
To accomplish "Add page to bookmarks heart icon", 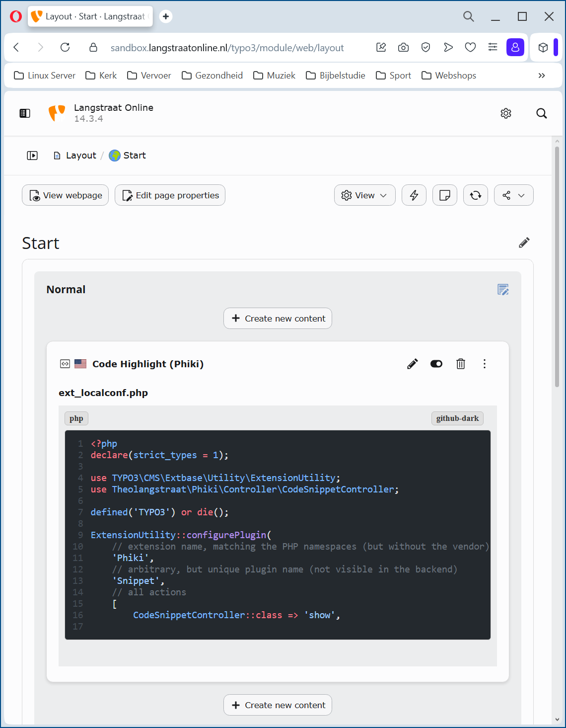I will 470,47.
